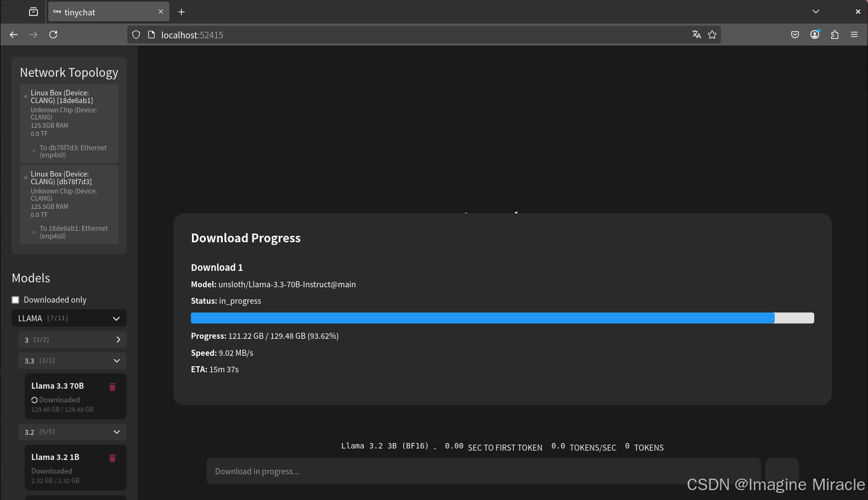Click the 129.48 GB / 129.48 GB size text
This screenshot has width=868, height=500.
coord(62,410)
